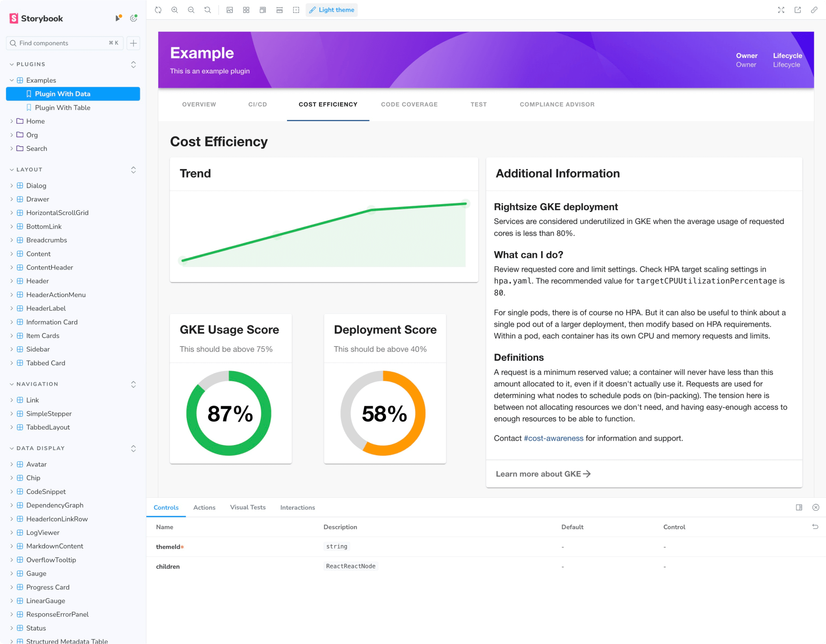
Task: Click the #cost-awareness link
Action: pyautogui.click(x=553, y=438)
